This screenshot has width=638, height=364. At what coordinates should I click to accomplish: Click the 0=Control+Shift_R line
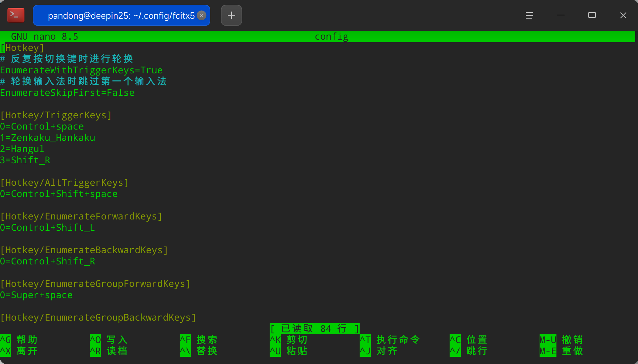click(47, 261)
